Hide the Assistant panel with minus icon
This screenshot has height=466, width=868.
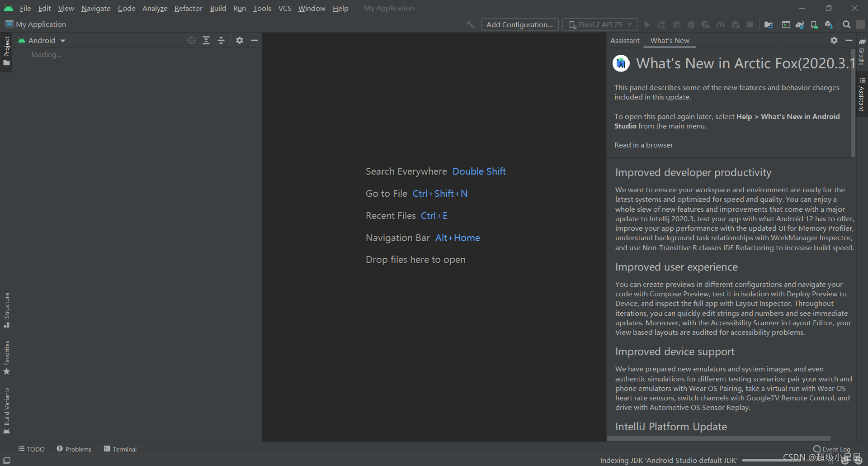(849, 40)
